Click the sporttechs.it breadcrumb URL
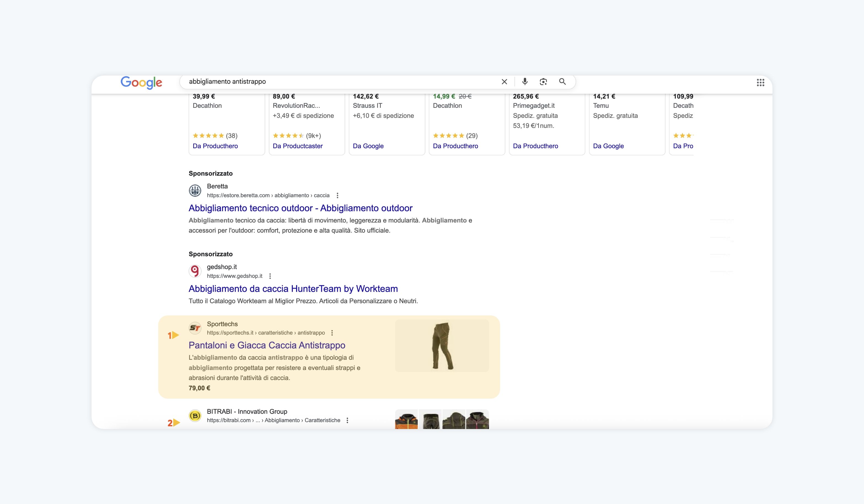Screen dimensions: 864x504 pos(266,333)
